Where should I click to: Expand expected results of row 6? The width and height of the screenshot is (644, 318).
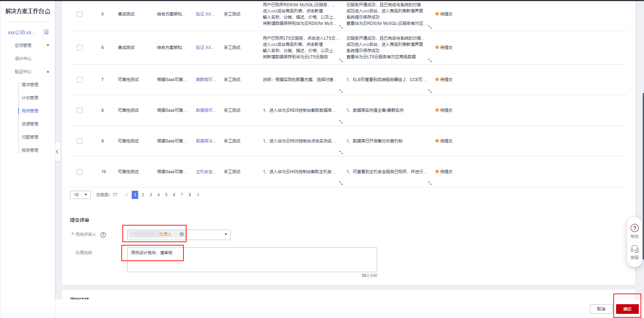pos(430,60)
